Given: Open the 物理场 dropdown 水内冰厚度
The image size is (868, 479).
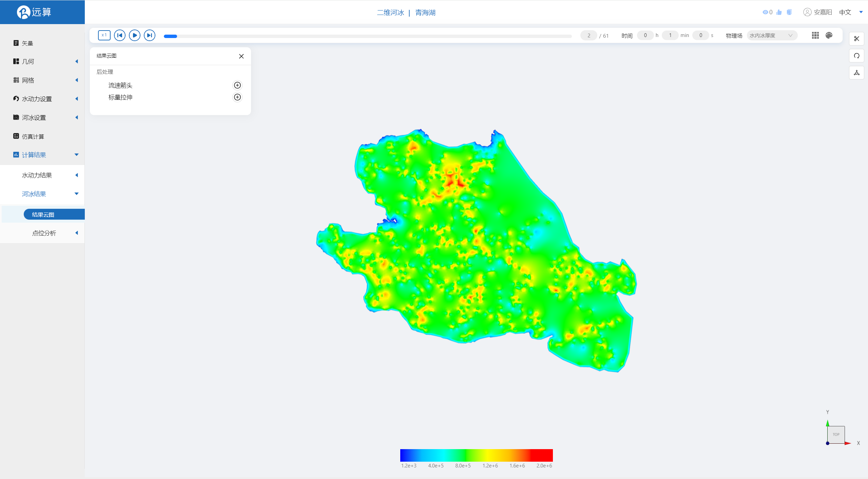Looking at the screenshot, I should [772, 35].
